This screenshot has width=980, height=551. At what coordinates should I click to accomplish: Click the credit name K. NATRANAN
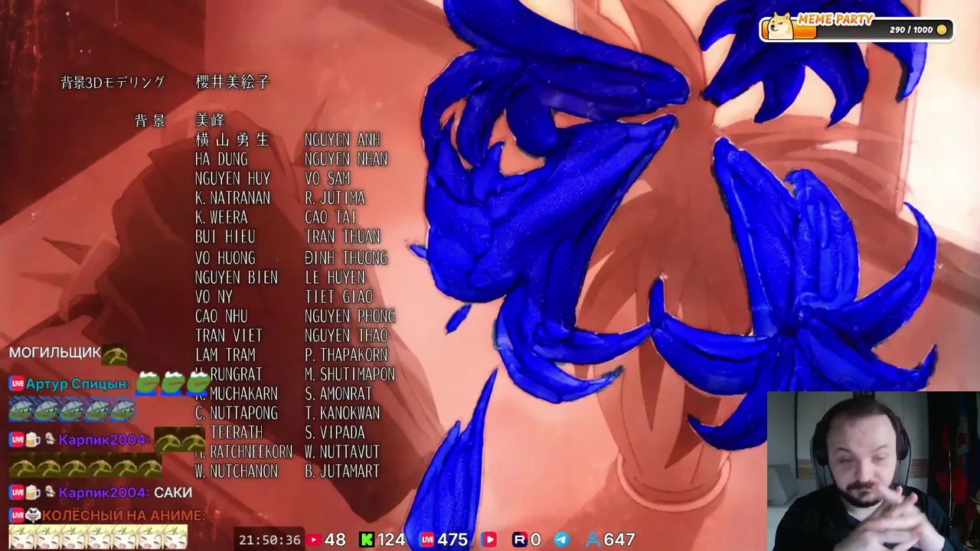[x=233, y=198]
